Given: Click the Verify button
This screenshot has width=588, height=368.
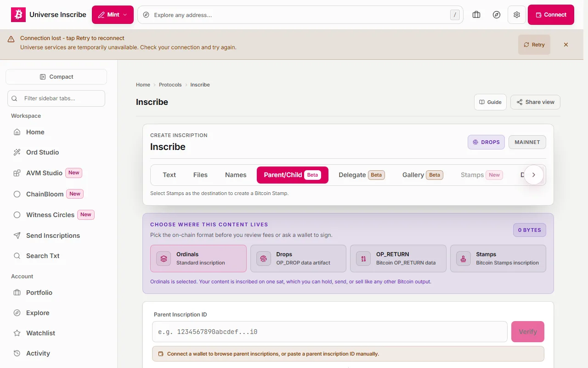Looking at the screenshot, I should (528, 332).
